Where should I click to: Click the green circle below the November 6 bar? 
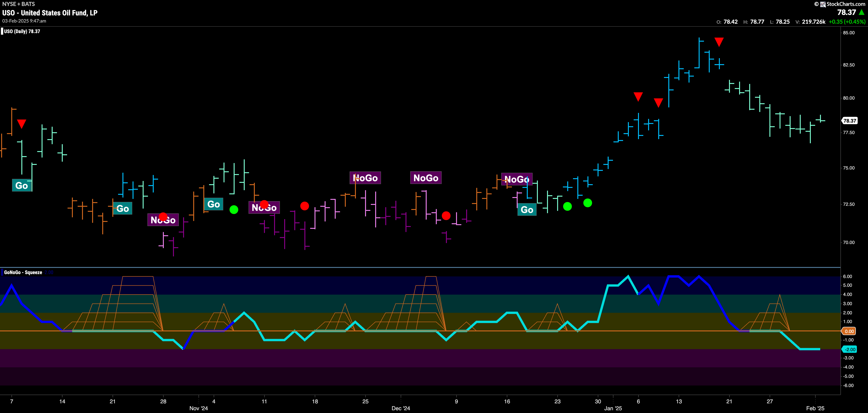pos(234,210)
